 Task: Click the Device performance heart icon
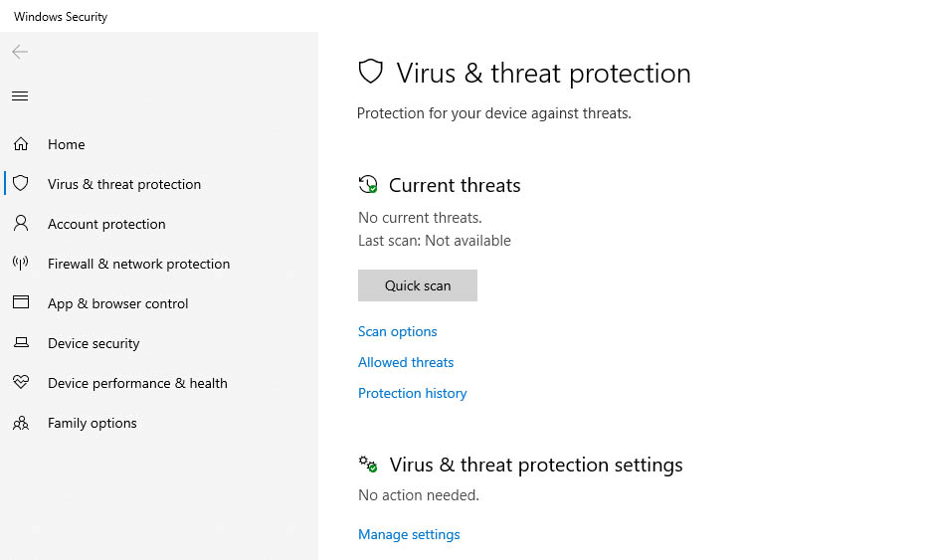[x=20, y=383]
